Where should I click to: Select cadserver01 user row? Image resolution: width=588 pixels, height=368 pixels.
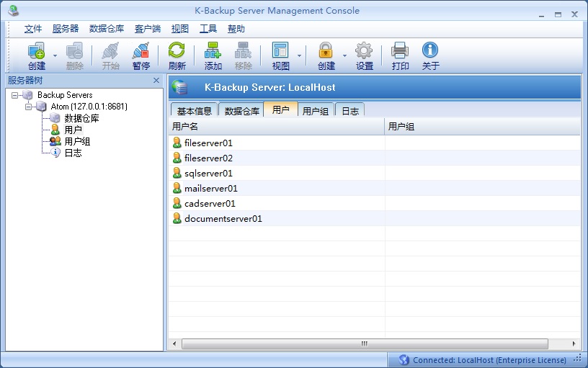[x=375, y=204]
